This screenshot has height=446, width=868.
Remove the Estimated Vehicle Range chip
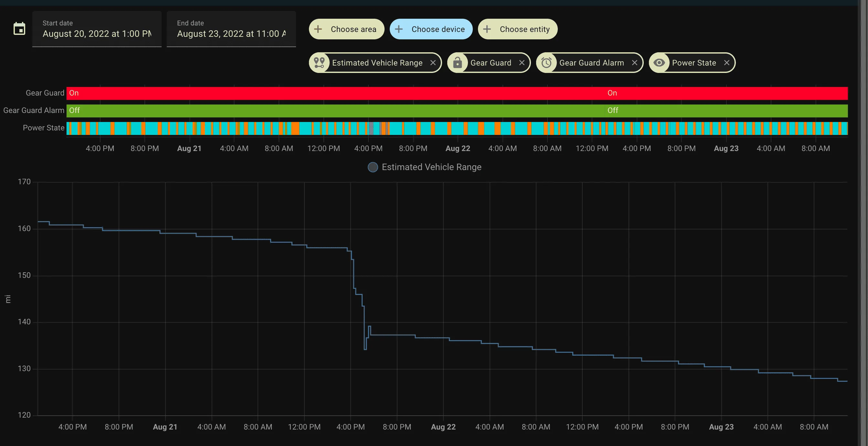pos(433,63)
